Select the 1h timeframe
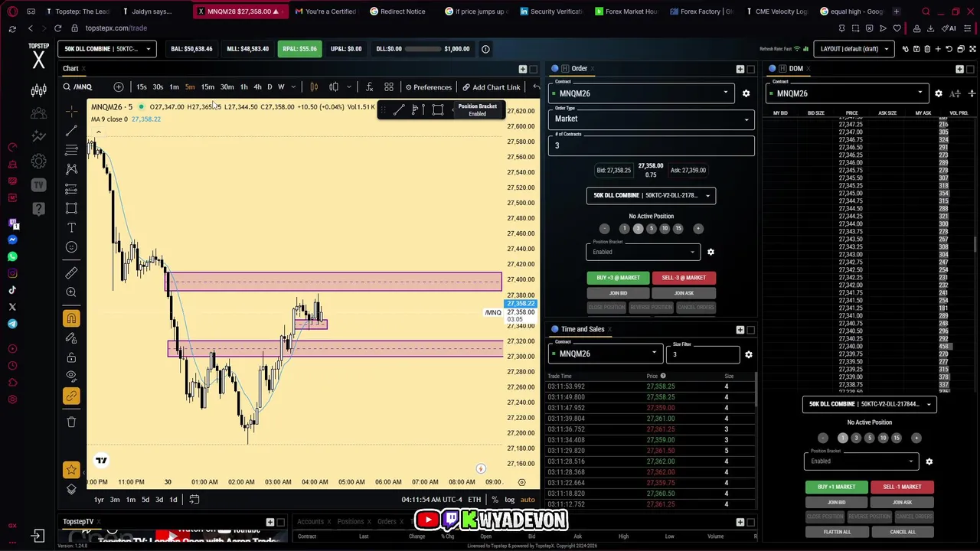The width and height of the screenshot is (980, 551). coord(243,87)
